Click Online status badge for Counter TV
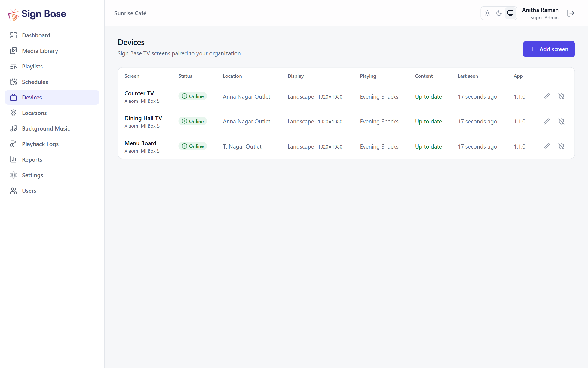The height and width of the screenshot is (368, 588). click(193, 96)
